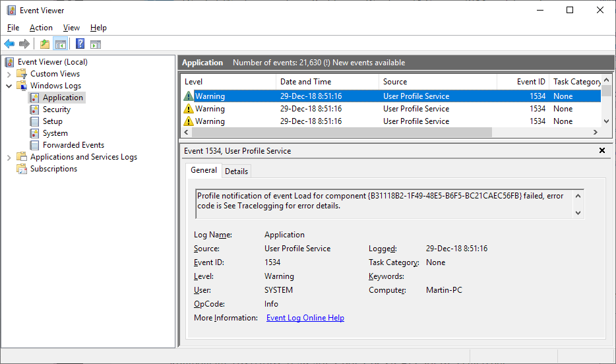Expand Applications and Services Logs node
The height and width of the screenshot is (364, 616).
point(9,158)
